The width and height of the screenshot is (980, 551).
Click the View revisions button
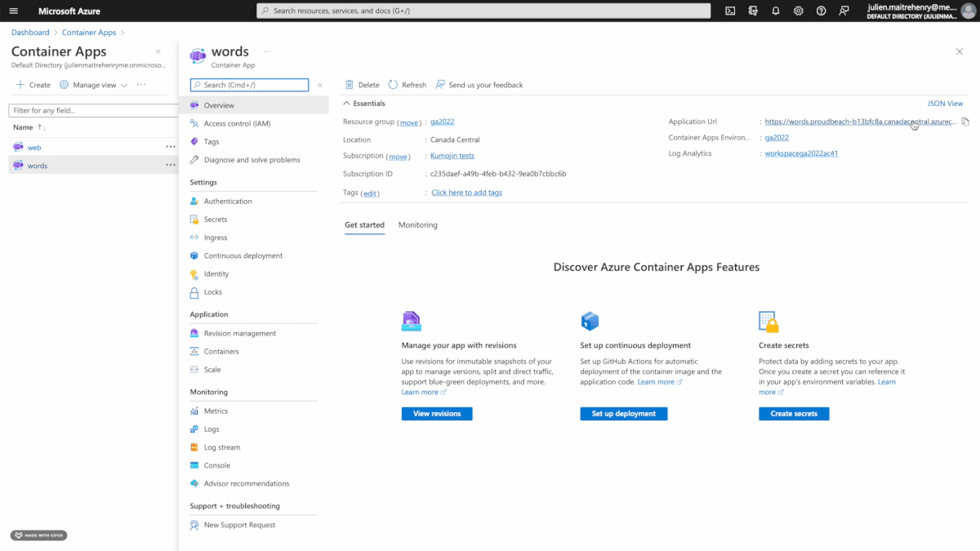(437, 414)
